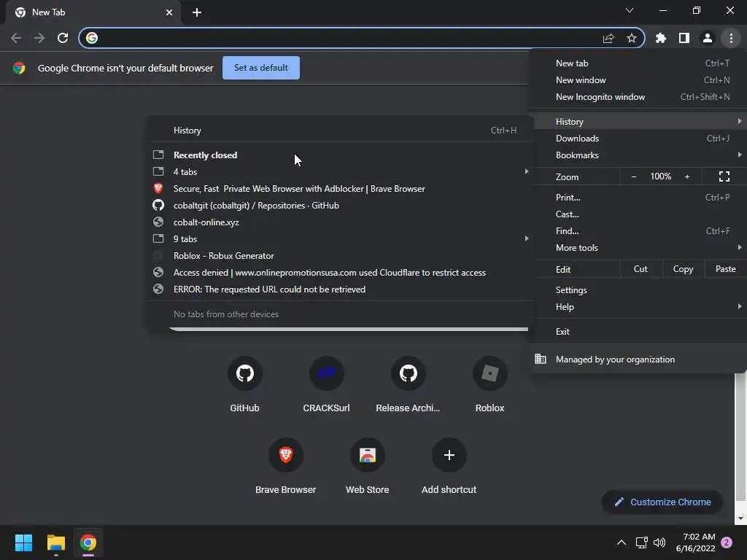This screenshot has width=747, height=560.
Task: Open the side panel icon
Action: click(x=684, y=38)
